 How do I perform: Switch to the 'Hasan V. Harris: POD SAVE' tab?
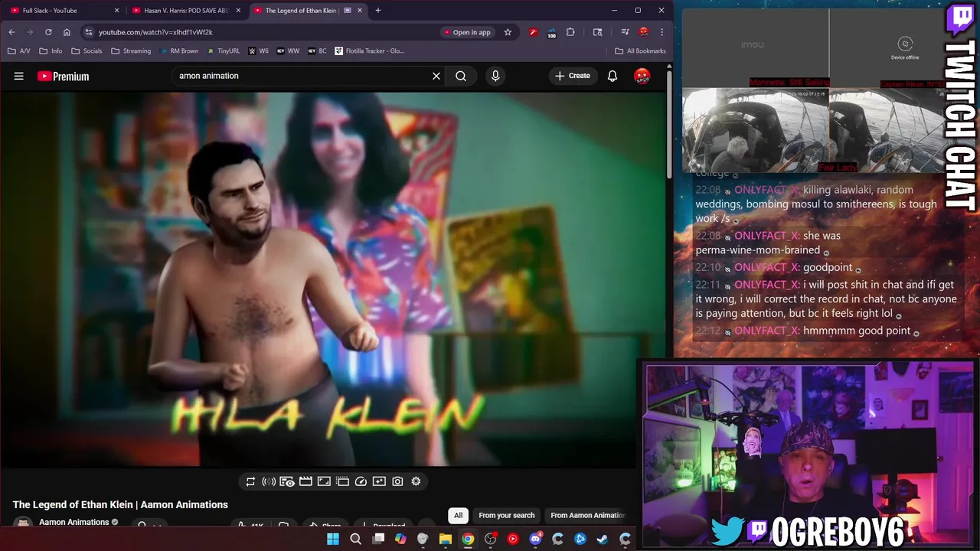[x=185, y=11]
